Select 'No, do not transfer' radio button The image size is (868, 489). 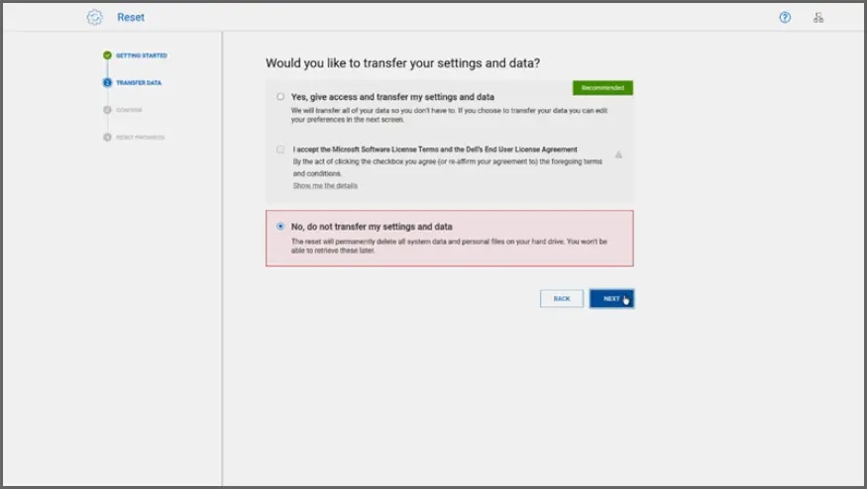[x=280, y=227]
